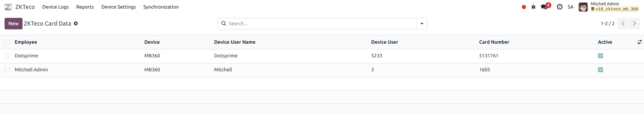This screenshot has width=644, height=114.
Task: Go to previous page arrow
Action: tap(623, 23)
